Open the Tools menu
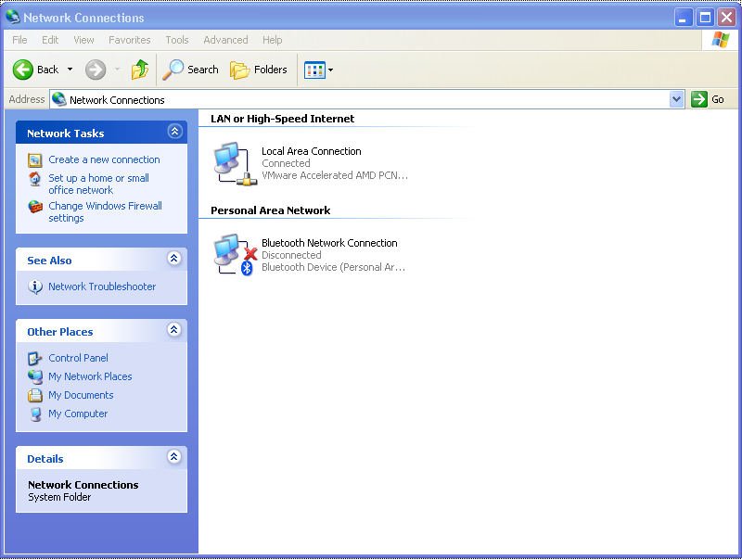 point(176,40)
